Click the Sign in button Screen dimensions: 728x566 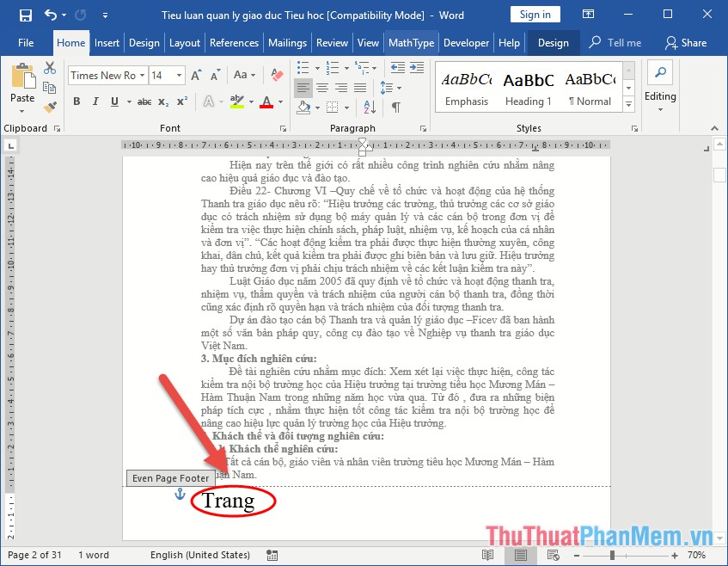535,14
